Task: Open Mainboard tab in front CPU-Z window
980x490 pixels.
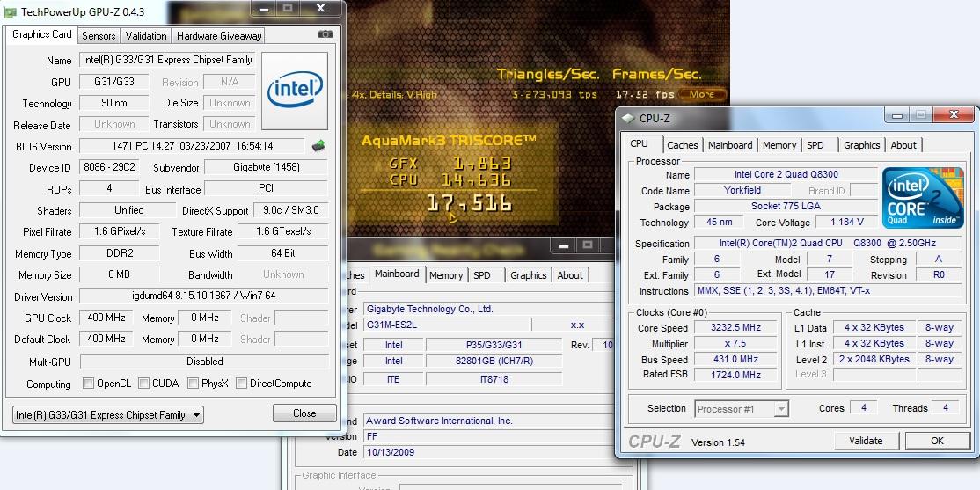Action: tap(730, 145)
